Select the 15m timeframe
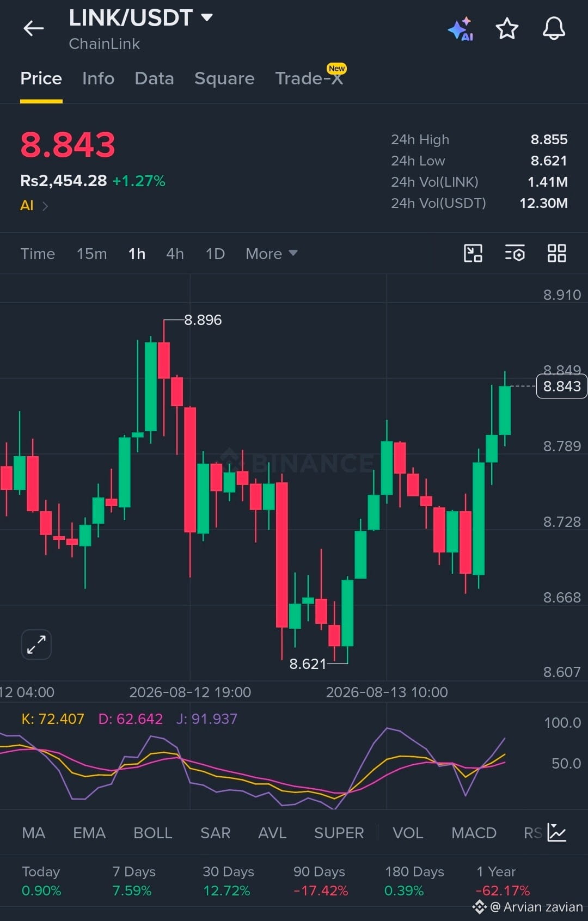This screenshot has height=921, width=588. click(x=91, y=254)
